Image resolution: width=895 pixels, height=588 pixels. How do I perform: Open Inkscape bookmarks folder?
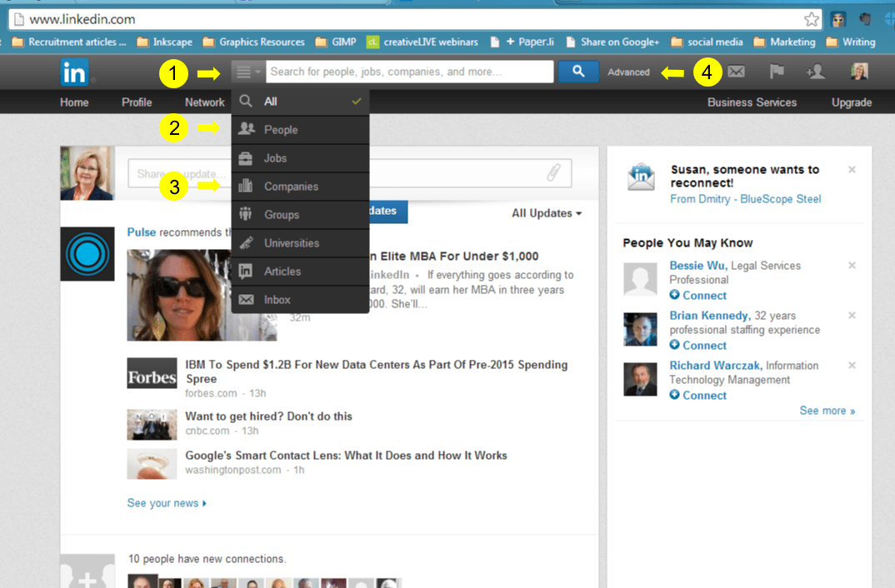165,42
